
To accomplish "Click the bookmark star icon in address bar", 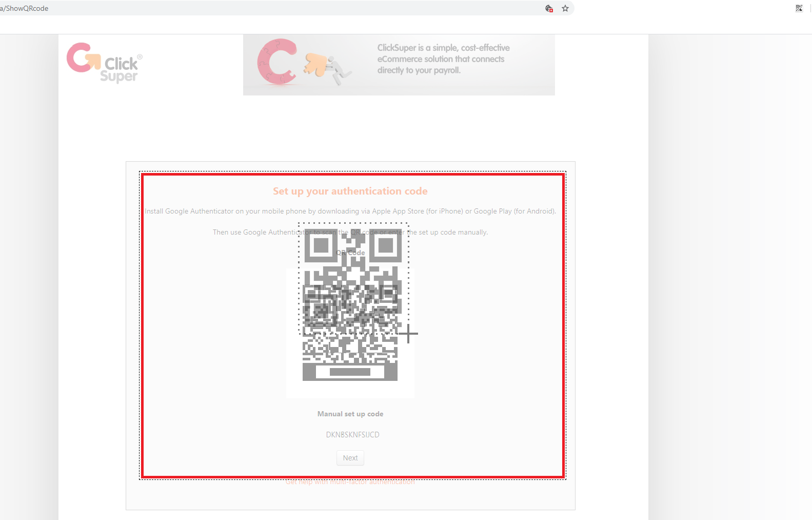I will [x=565, y=8].
